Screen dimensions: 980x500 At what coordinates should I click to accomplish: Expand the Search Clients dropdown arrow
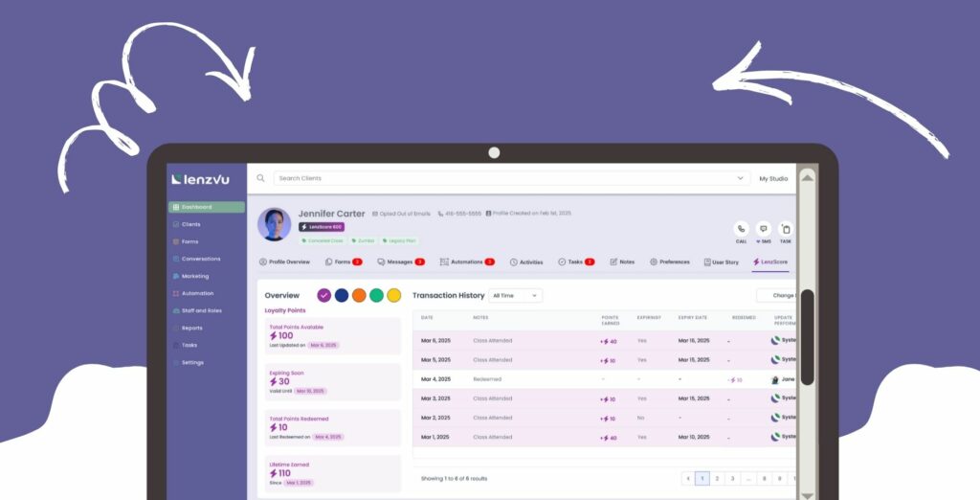coord(740,178)
